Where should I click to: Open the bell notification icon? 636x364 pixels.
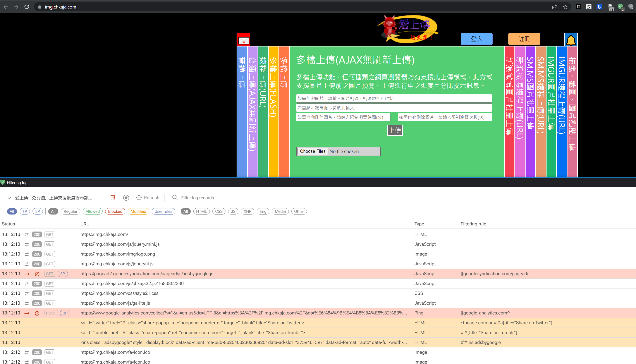coord(571,40)
